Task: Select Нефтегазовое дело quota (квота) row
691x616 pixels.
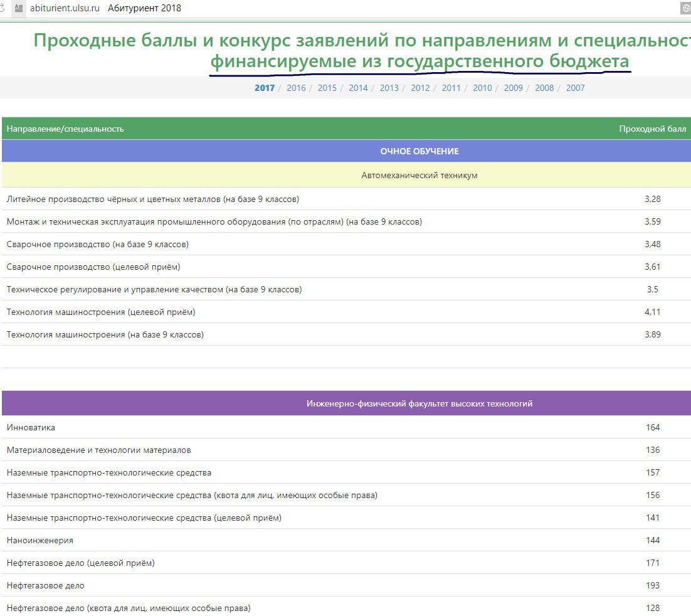Action: point(346,608)
